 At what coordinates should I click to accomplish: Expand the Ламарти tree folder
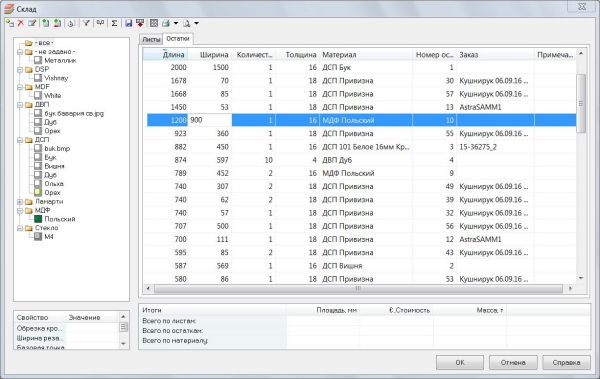tap(20, 201)
